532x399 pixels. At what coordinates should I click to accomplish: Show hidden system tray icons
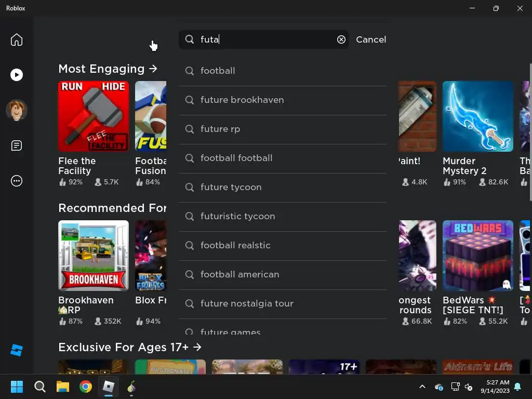click(x=422, y=387)
